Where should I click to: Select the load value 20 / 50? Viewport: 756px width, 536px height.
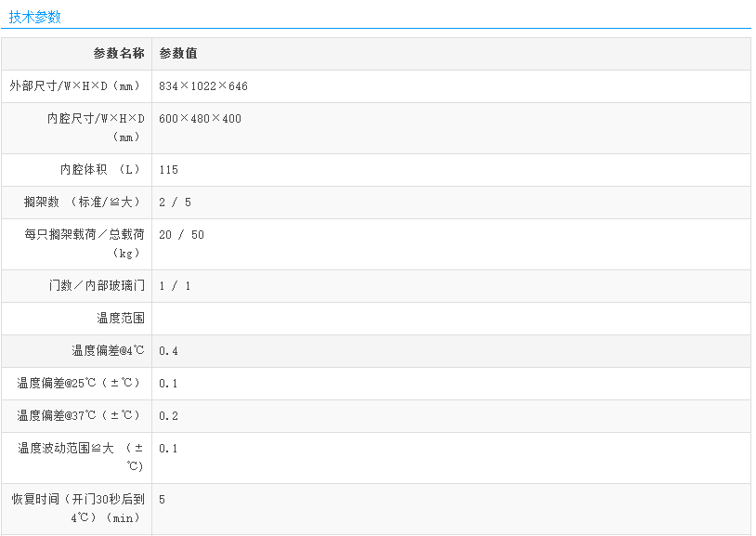tap(181, 235)
